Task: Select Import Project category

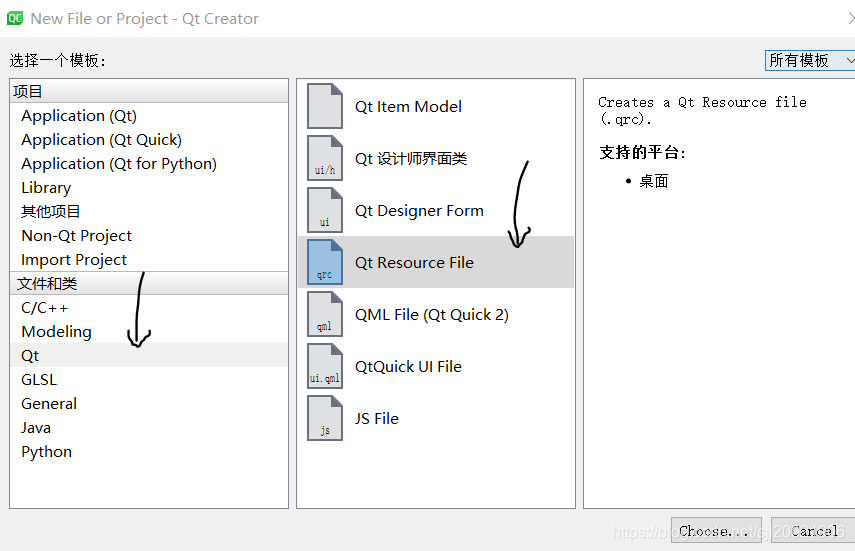Action: [149, 260]
